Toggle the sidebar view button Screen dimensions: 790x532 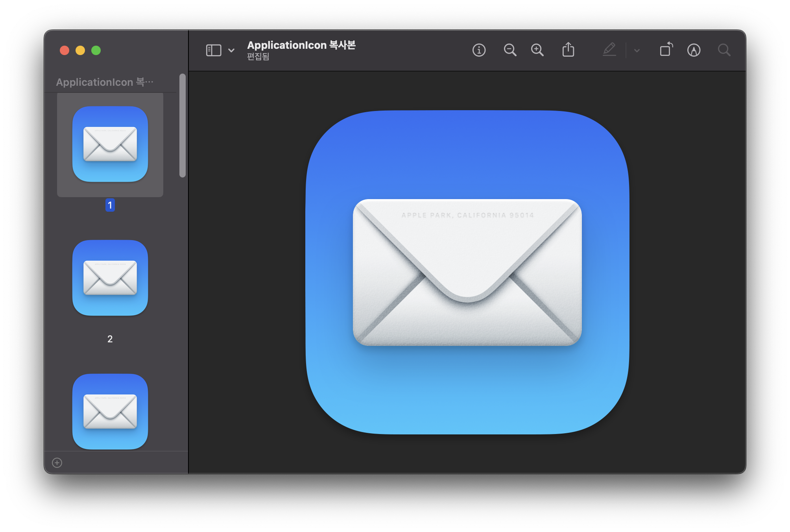click(214, 50)
